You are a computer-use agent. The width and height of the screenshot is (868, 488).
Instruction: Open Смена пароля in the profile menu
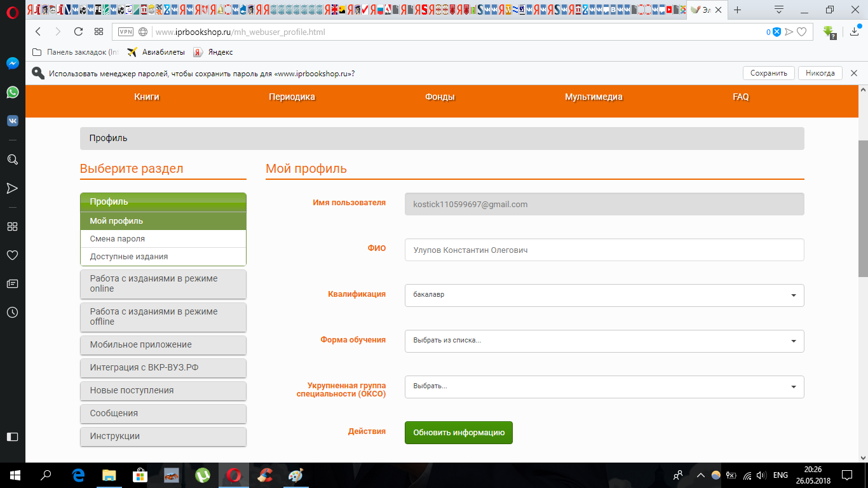[118, 239]
